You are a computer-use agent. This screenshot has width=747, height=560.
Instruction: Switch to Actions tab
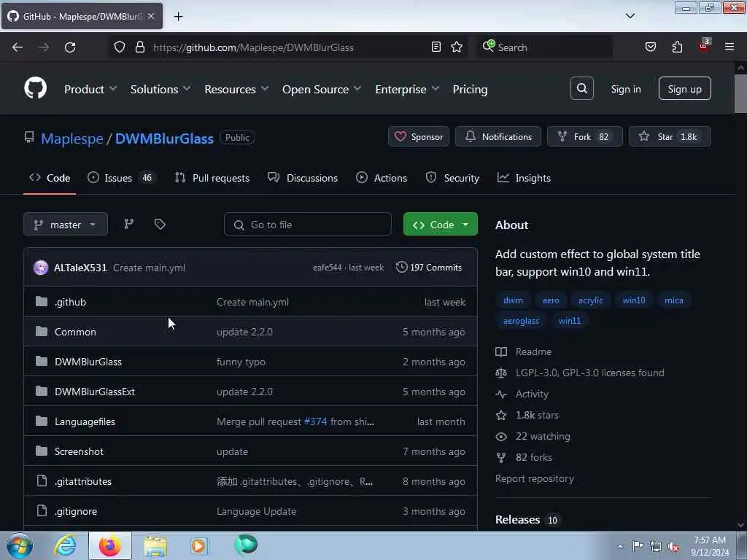[382, 178]
